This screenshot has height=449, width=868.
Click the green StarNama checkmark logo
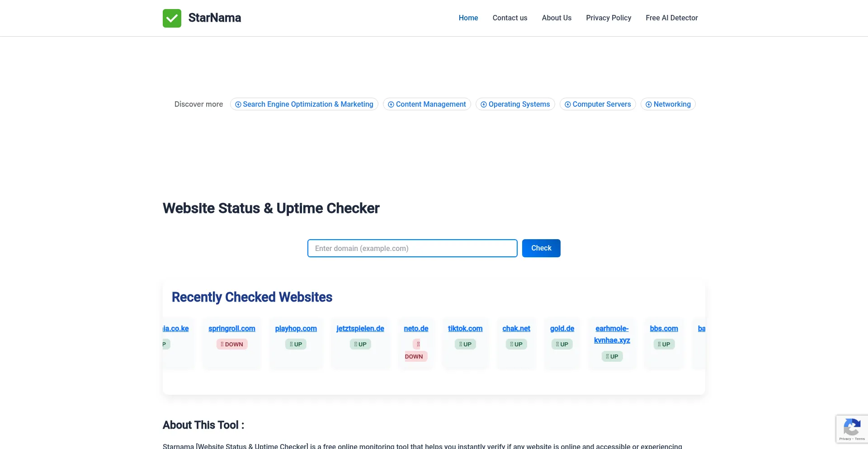click(x=172, y=18)
